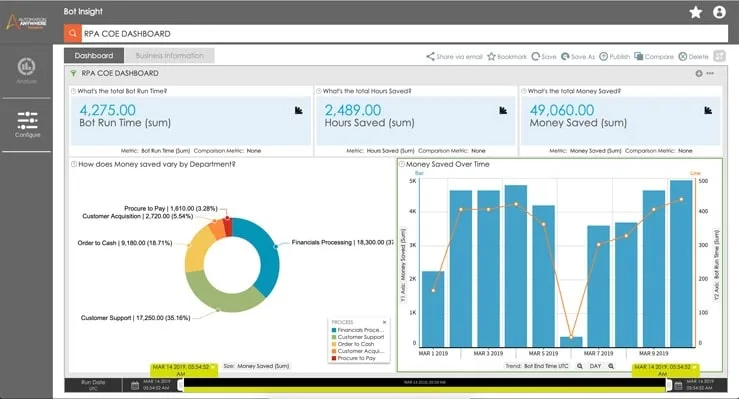
Task: Zoom in with magnifier right of DAY
Action: [611, 366]
